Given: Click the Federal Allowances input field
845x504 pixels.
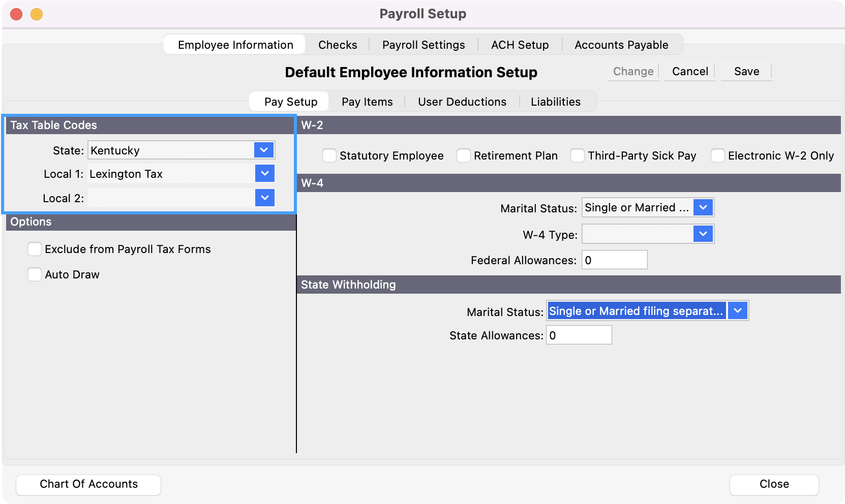Looking at the screenshot, I should pos(614,260).
